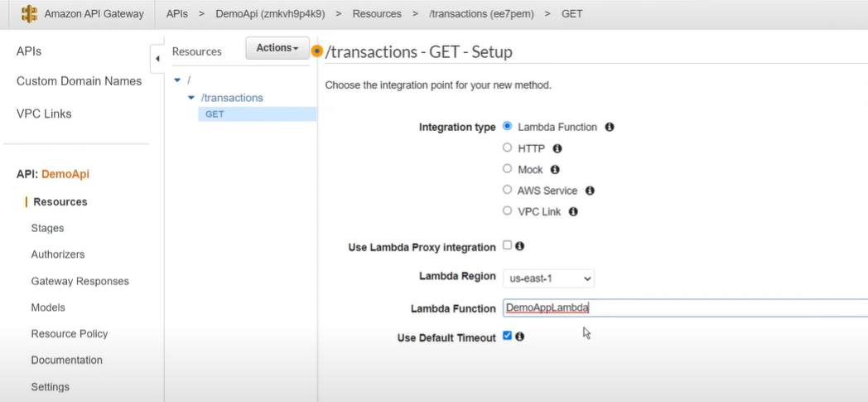Select the AWS Service integration type
The height and width of the screenshot is (402, 868).
[507, 190]
